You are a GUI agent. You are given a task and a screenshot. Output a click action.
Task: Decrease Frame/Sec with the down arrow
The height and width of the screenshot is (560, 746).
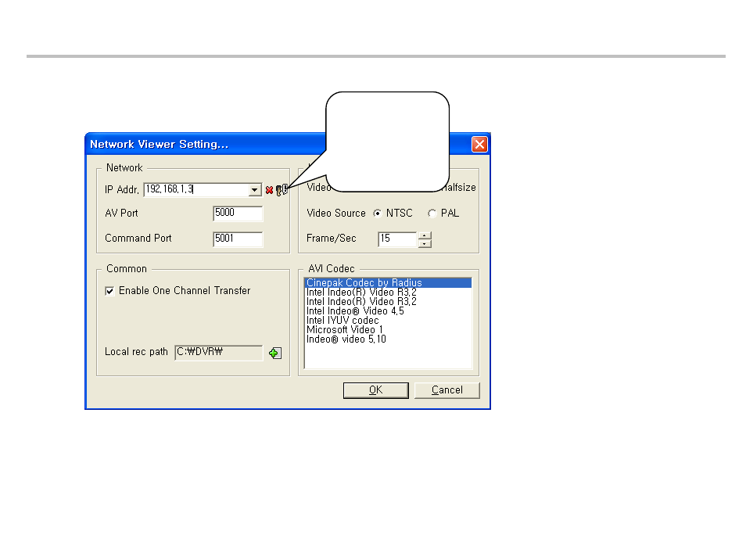tap(425, 243)
